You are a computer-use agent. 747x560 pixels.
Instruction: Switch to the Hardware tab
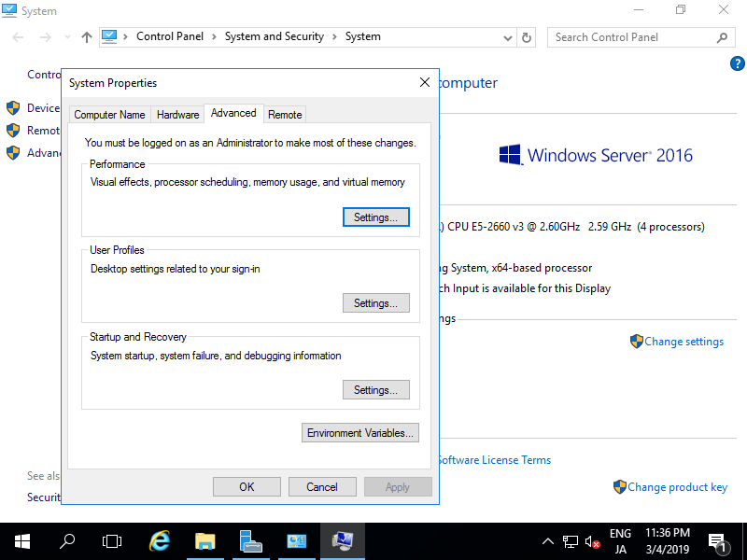coord(177,114)
